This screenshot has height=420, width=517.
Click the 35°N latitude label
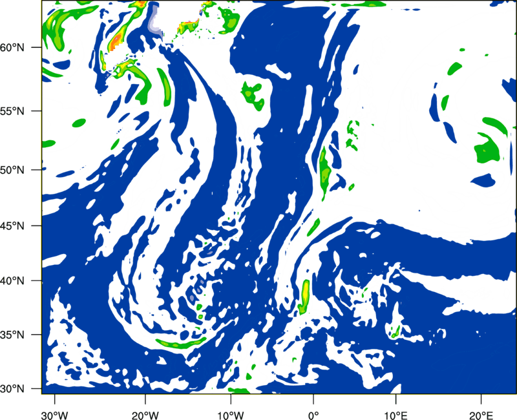[x=12, y=335]
